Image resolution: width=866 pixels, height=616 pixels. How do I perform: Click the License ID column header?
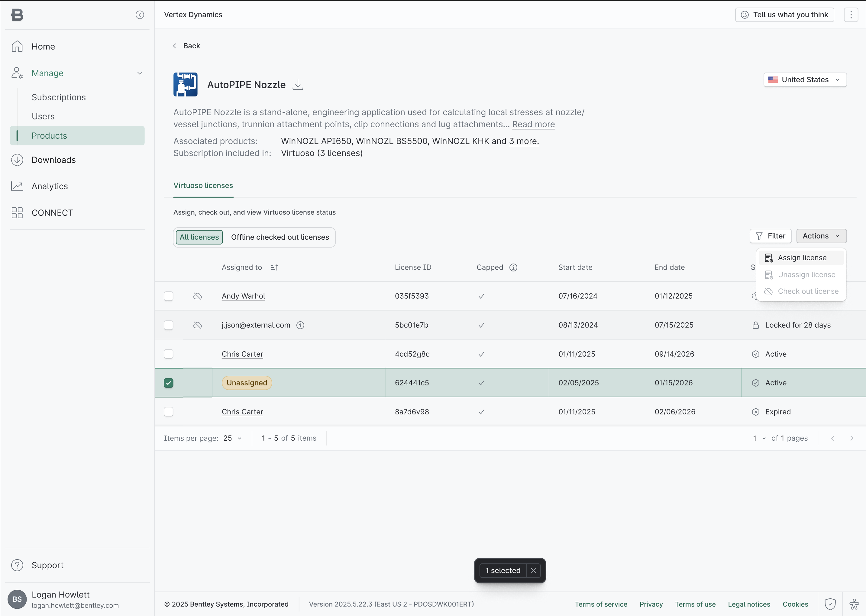pyautogui.click(x=413, y=267)
